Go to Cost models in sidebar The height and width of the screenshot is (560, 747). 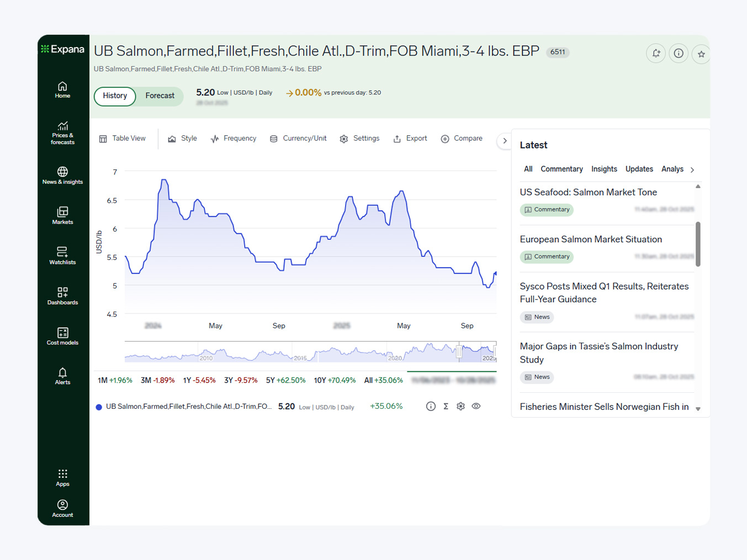coord(62,336)
